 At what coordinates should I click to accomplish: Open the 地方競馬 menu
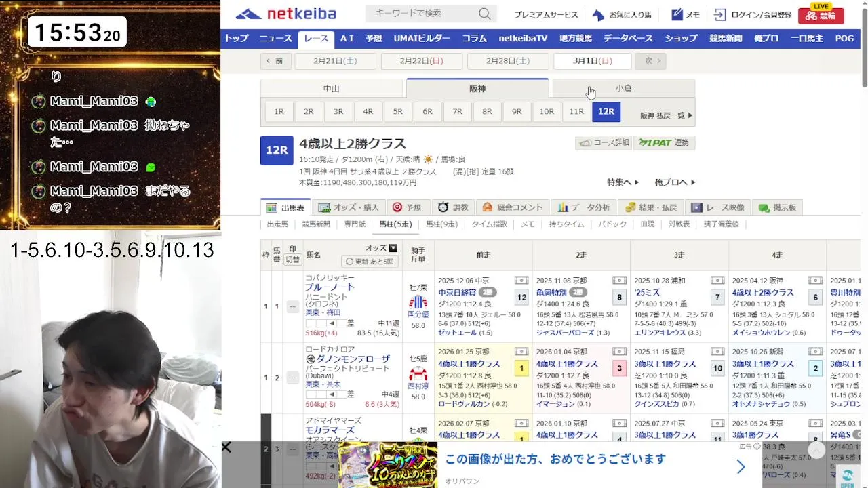pyautogui.click(x=575, y=39)
